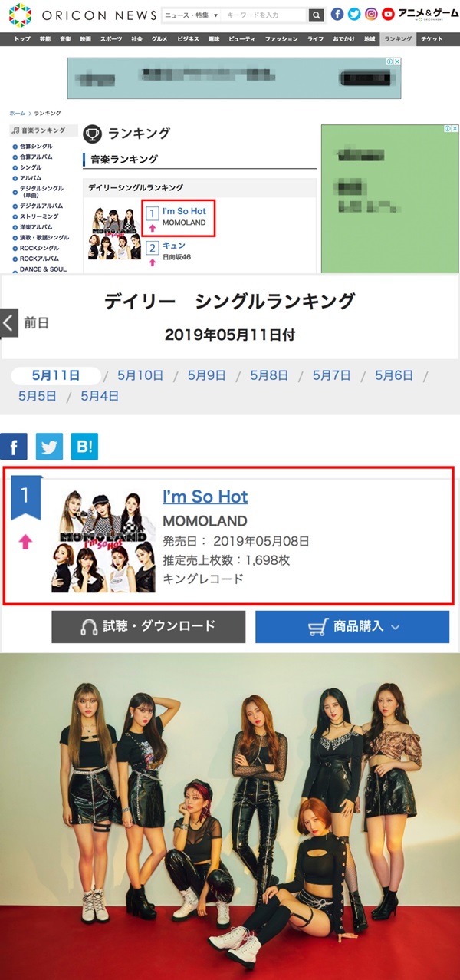Open Oricon's Instagram page icon in header
This screenshot has height=980, width=460.
click(371, 15)
